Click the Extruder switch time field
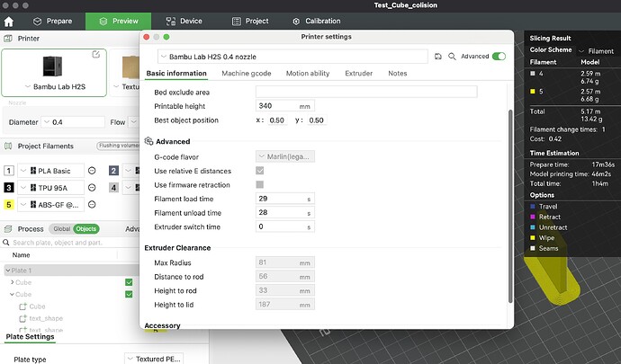This screenshot has width=621, height=364. pos(285,226)
